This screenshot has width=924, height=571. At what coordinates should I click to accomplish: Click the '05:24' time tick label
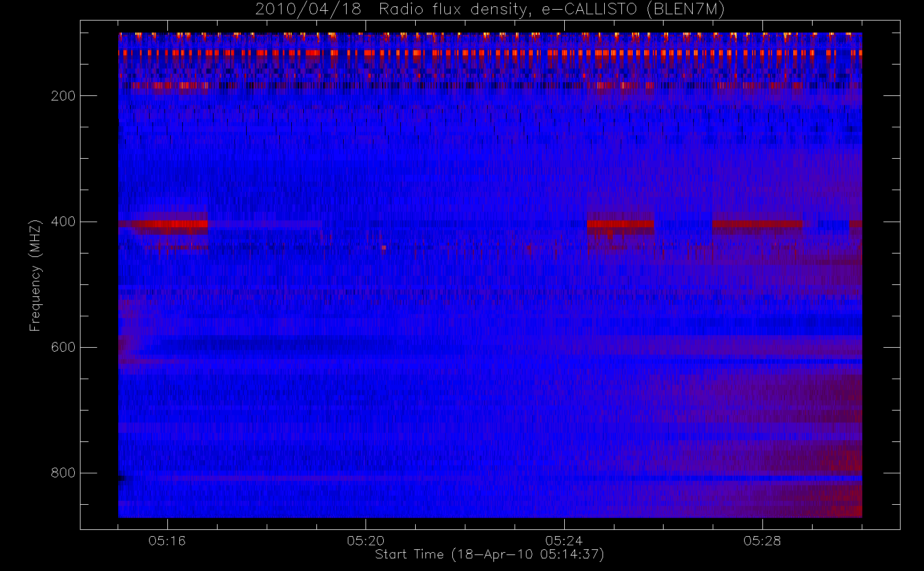564,541
